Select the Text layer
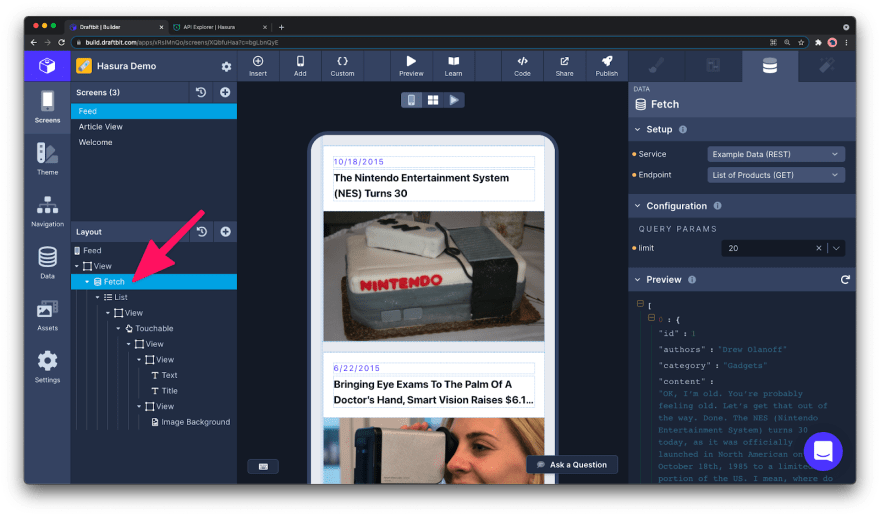 point(164,375)
